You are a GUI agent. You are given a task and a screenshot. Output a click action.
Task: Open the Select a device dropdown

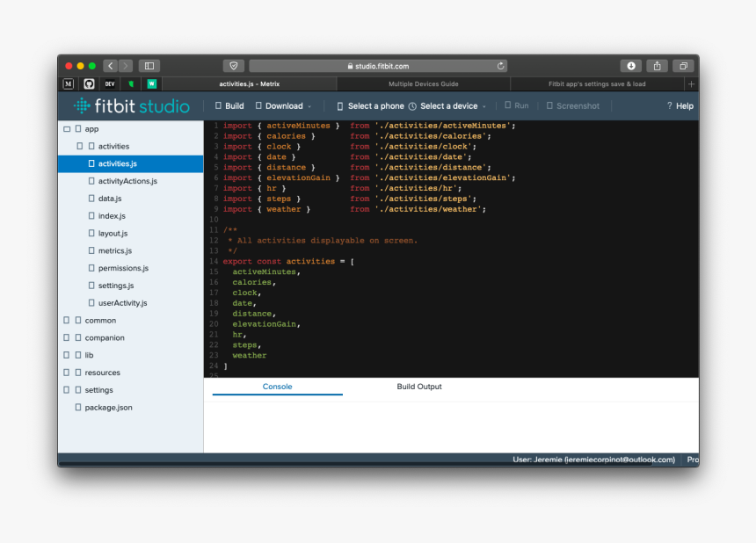pyautogui.click(x=448, y=106)
